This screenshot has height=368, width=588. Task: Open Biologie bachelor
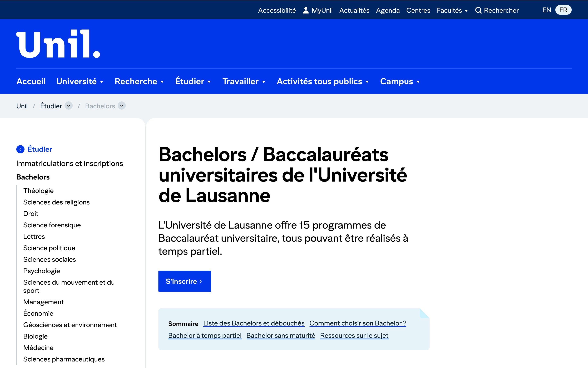tap(36, 336)
